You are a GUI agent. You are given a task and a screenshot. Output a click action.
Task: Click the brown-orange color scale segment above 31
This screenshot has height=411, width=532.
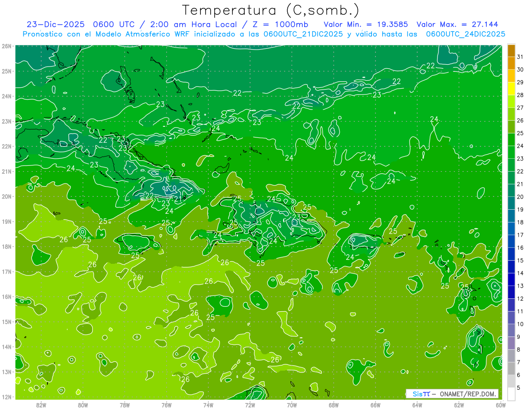coord(511,51)
